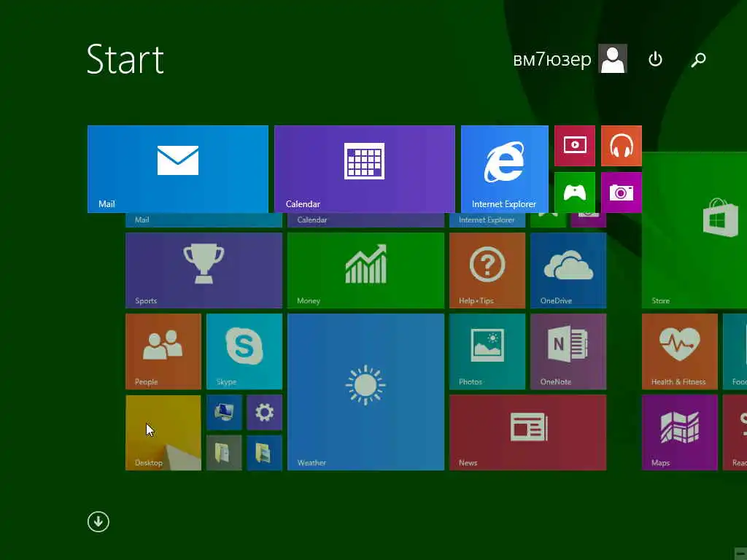Image resolution: width=747 pixels, height=560 pixels.
Task: Launch the magenta Camera tile
Action: coord(622,192)
